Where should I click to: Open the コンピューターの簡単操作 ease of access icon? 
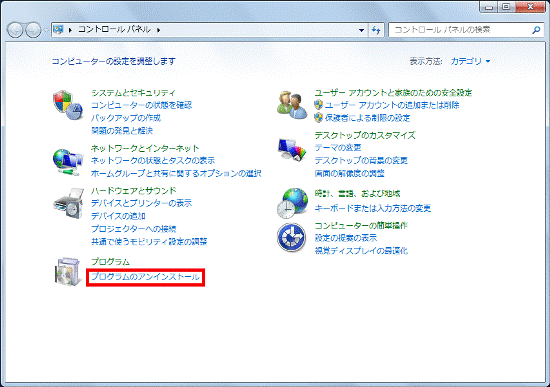point(291,237)
